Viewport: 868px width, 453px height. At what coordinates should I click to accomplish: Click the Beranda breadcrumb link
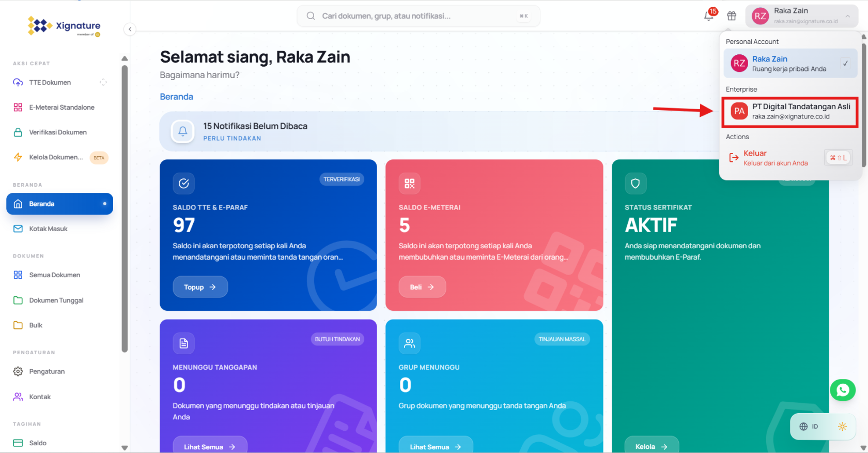177,97
